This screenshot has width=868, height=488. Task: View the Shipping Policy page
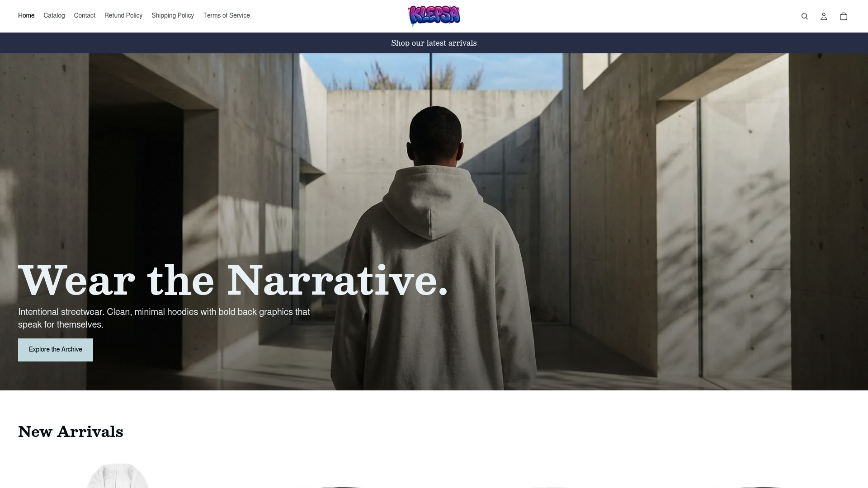tap(173, 15)
